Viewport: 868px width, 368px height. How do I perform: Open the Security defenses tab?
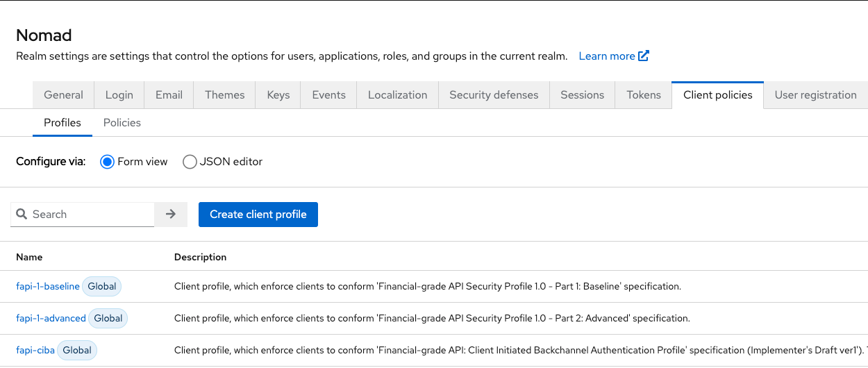[x=494, y=95]
